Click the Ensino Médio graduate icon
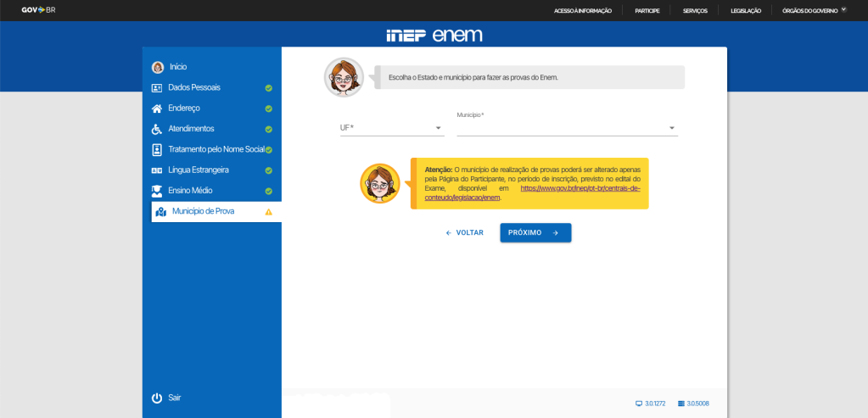 [x=157, y=191]
